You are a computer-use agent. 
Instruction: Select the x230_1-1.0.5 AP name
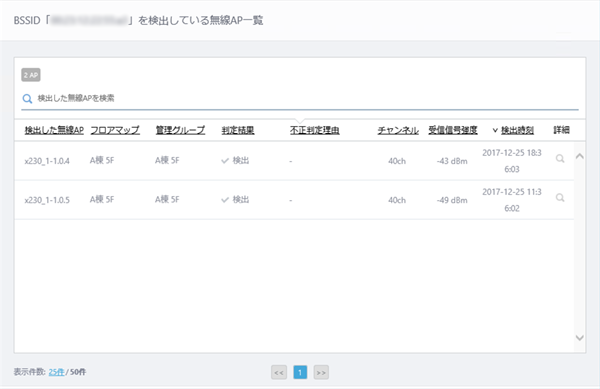(x=47, y=200)
